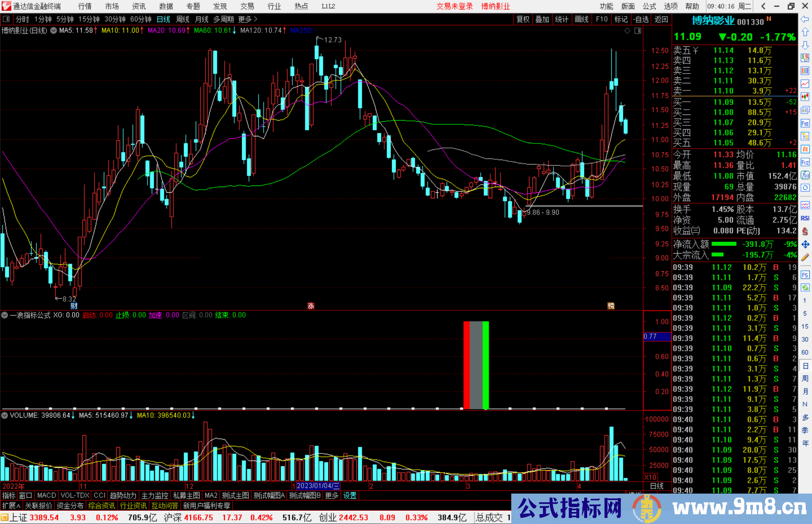
Task: Click the 2023/01/04 date marker on timeline
Action: tap(318, 486)
